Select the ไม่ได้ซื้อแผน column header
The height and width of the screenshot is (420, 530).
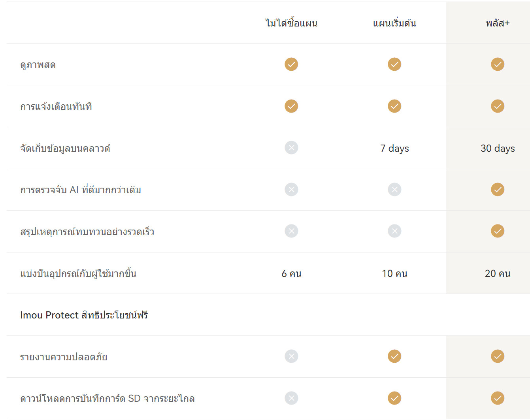(x=291, y=23)
